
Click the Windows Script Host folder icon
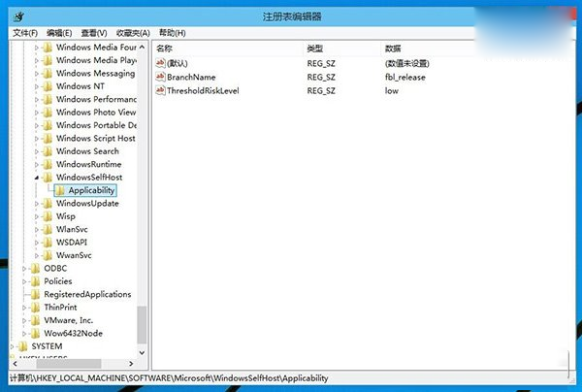(48, 139)
